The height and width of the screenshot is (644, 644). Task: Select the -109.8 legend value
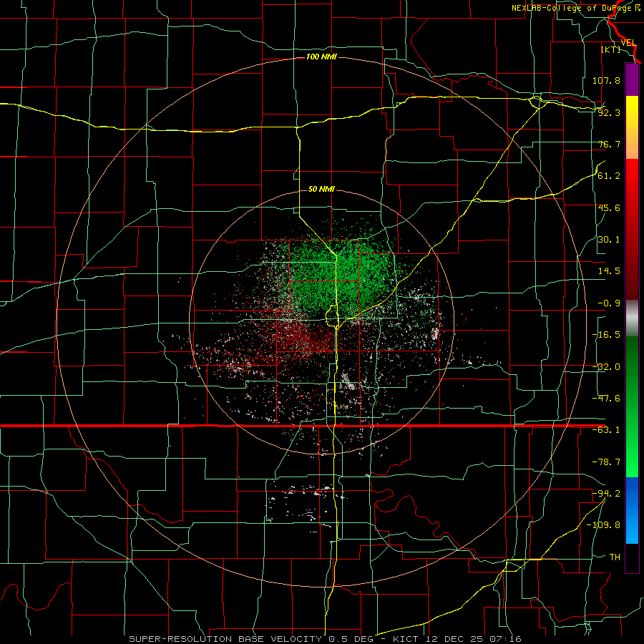pyautogui.click(x=603, y=525)
